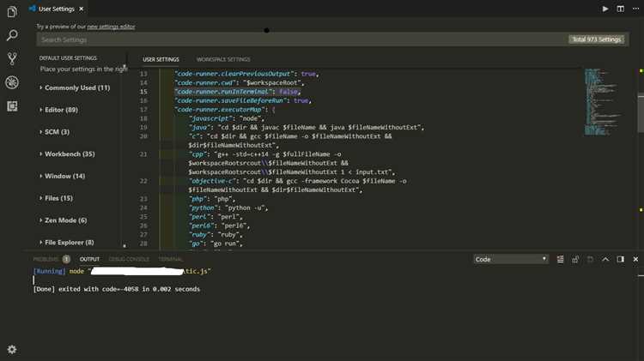The width and height of the screenshot is (644, 361).
Task: Open the Search view in activity bar
Action: 12,35
